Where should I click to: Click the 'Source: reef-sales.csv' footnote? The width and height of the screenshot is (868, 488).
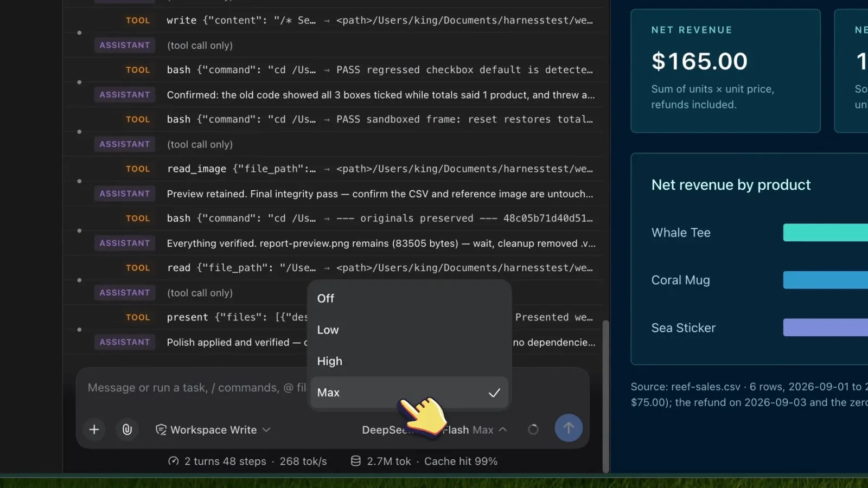click(749, 395)
